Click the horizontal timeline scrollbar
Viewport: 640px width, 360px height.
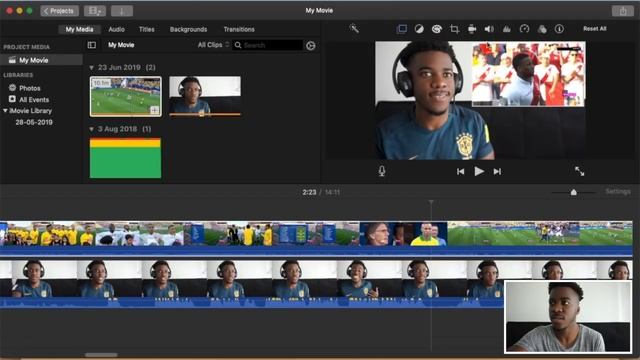pos(101,355)
